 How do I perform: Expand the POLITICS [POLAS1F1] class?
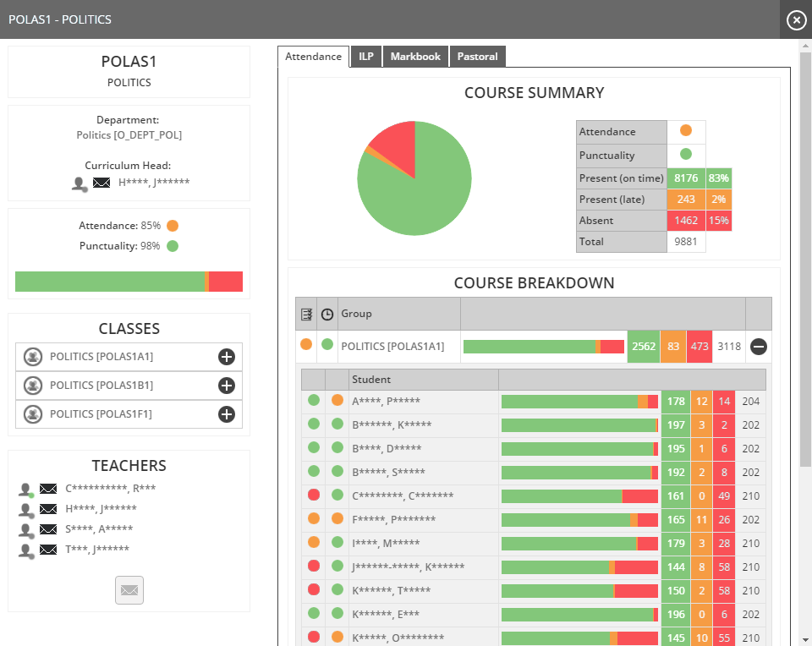[x=226, y=414]
